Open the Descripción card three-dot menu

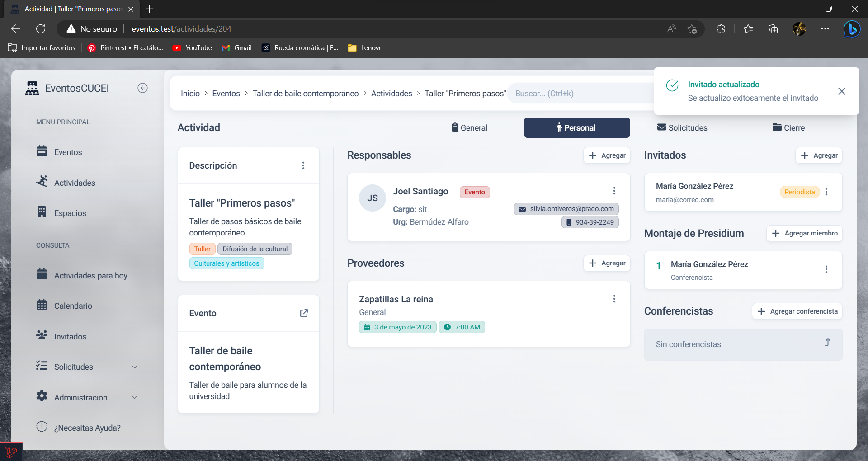click(x=303, y=165)
